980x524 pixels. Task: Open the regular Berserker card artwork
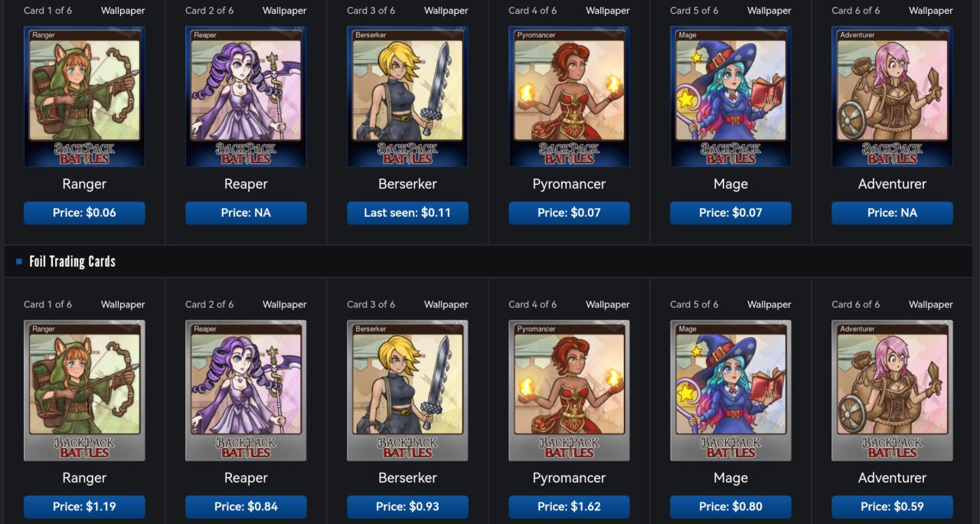pos(407,97)
